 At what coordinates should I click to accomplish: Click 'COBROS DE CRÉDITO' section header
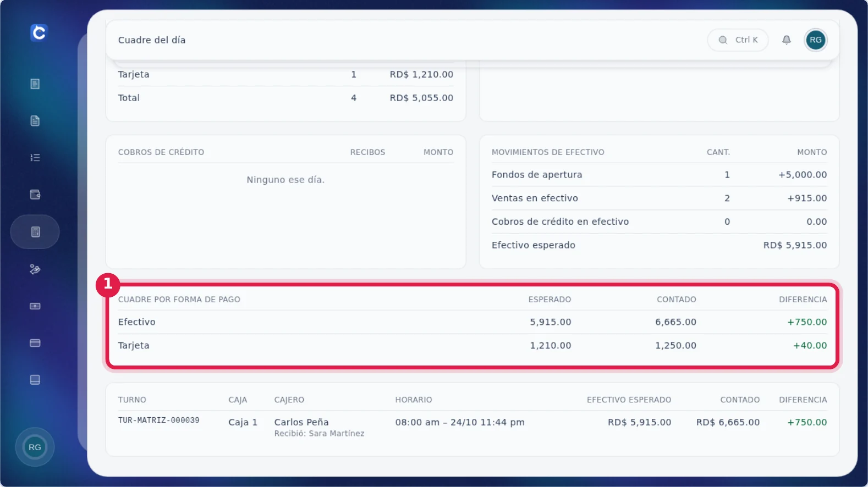(x=161, y=152)
